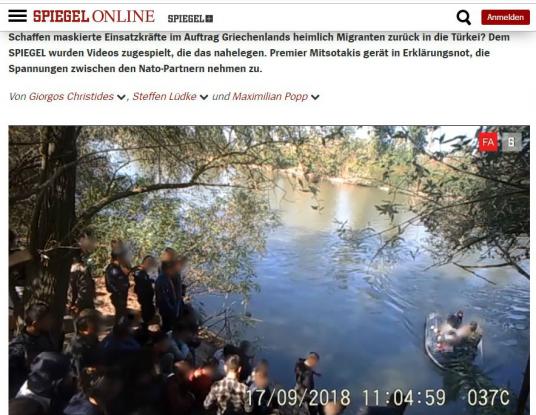Image resolution: width=536 pixels, height=415 pixels.
Task: Click the 037C overlay text
Action: (488, 398)
